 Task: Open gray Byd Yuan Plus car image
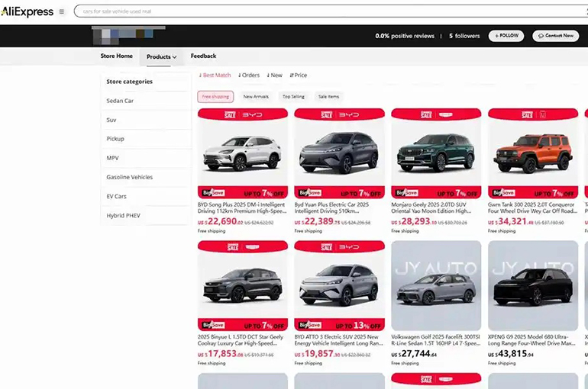pyautogui.click(x=339, y=153)
